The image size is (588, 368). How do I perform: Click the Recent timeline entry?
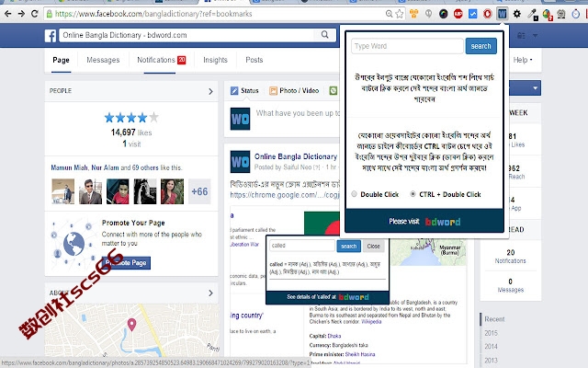pos(494,319)
